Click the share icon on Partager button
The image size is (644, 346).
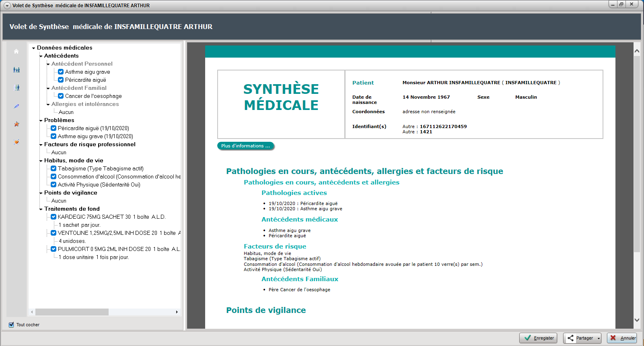pos(570,338)
